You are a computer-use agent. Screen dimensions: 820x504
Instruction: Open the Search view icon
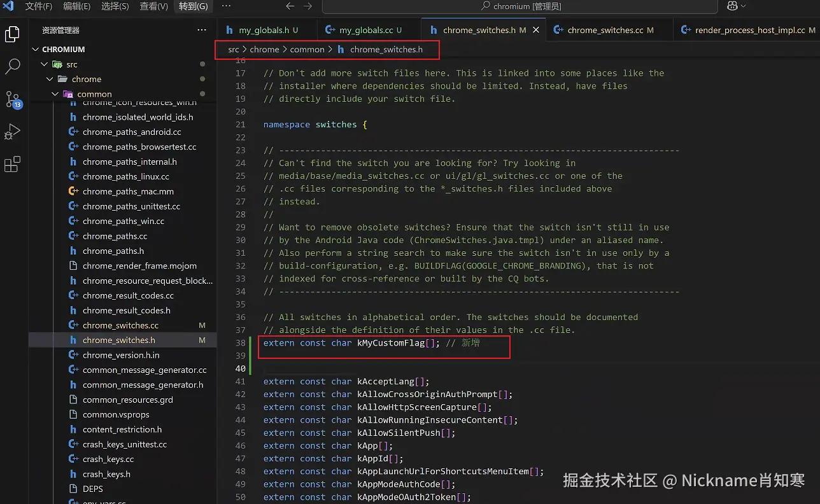point(12,66)
